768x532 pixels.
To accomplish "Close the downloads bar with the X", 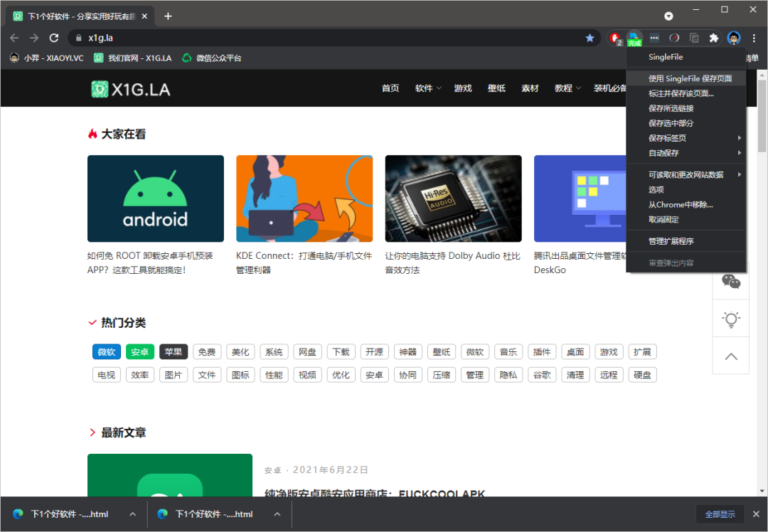I will click(x=756, y=514).
